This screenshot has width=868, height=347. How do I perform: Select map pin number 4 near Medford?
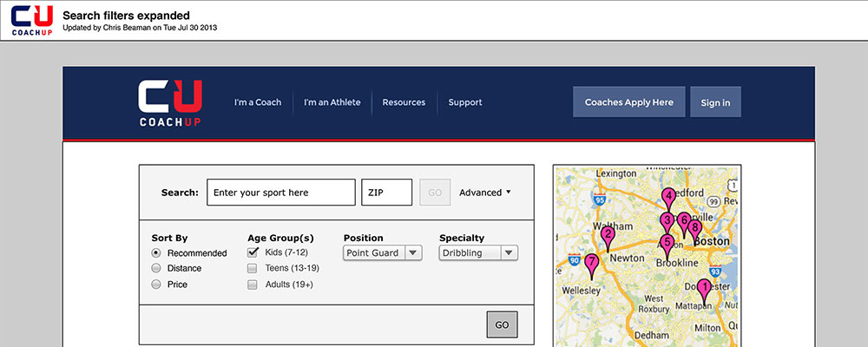tap(668, 200)
